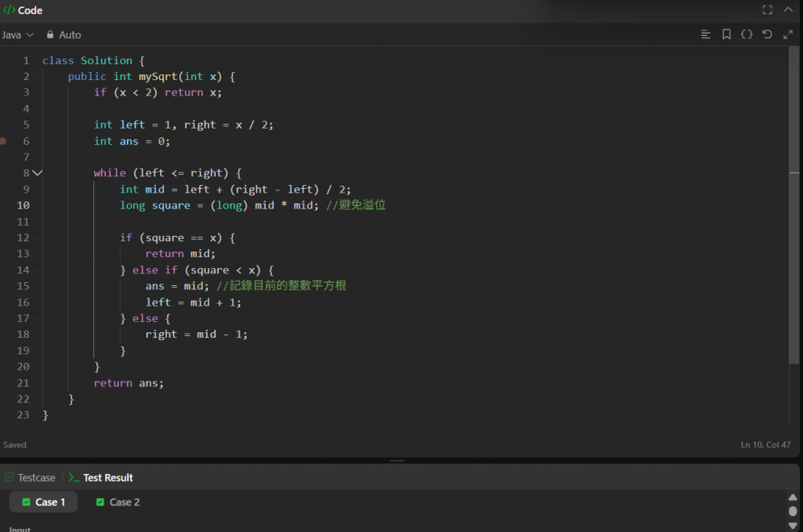Screen dimensions: 803x532
Task: Click the green check icon on Case 1
Action: pyautogui.click(x=26, y=501)
